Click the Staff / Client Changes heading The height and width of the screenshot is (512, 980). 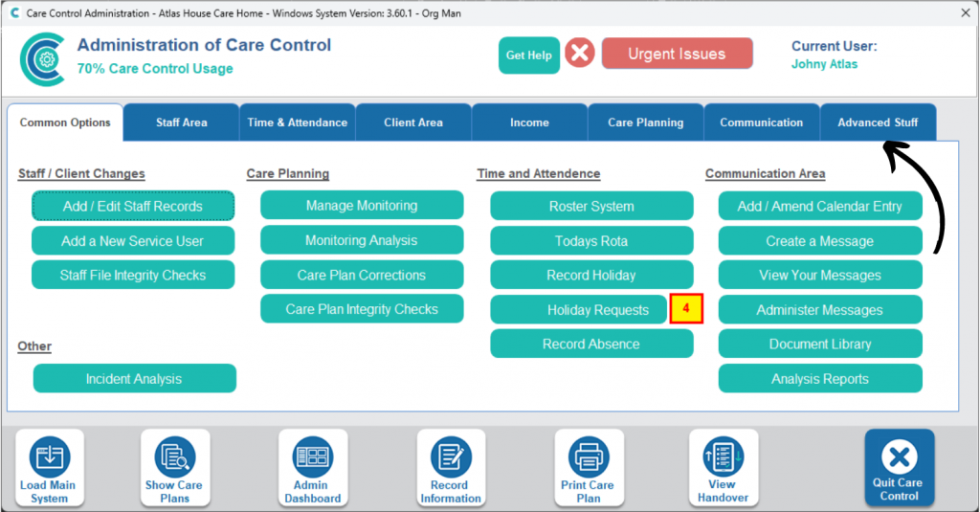point(81,174)
